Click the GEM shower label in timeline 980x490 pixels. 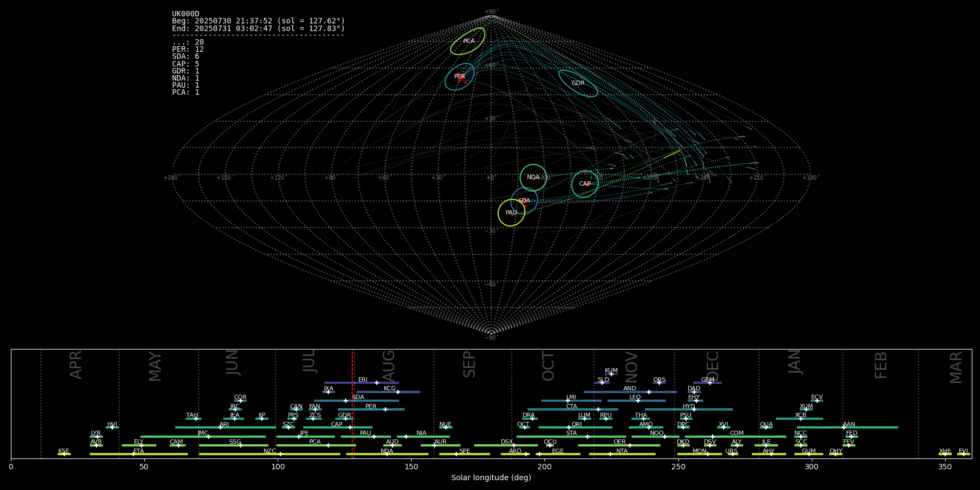coord(708,380)
